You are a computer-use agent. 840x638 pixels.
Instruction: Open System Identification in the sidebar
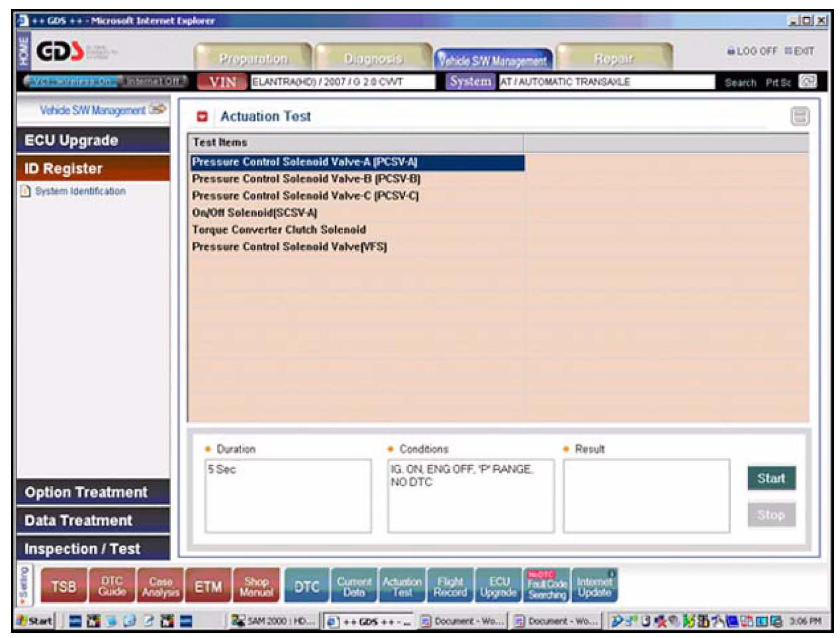[x=80, y=191]
